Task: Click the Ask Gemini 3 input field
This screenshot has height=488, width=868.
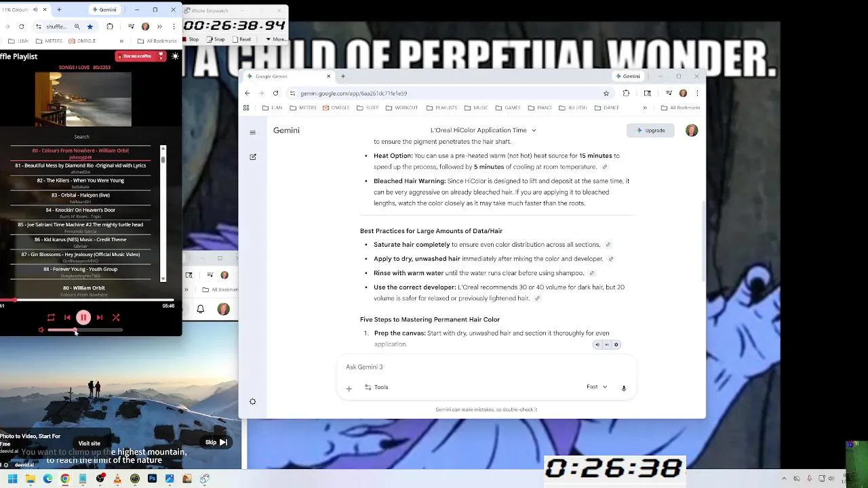Action: click(x=486, y=367)
